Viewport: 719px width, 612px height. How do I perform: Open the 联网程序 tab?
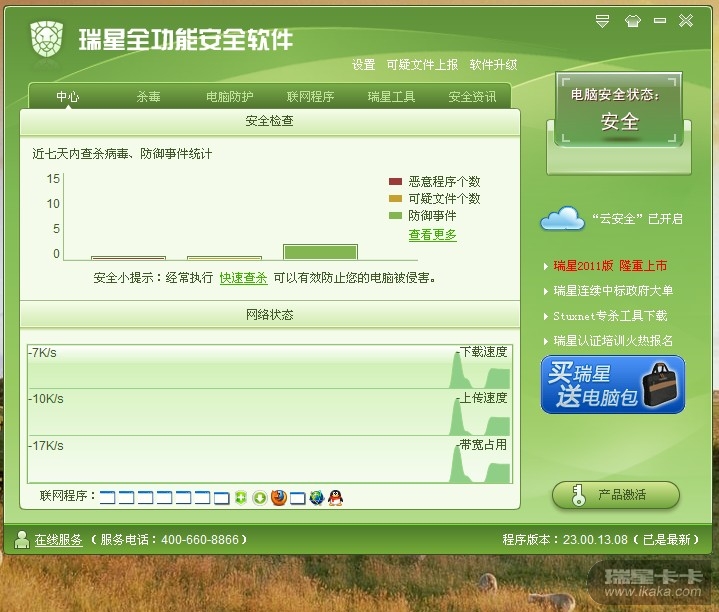310,96
